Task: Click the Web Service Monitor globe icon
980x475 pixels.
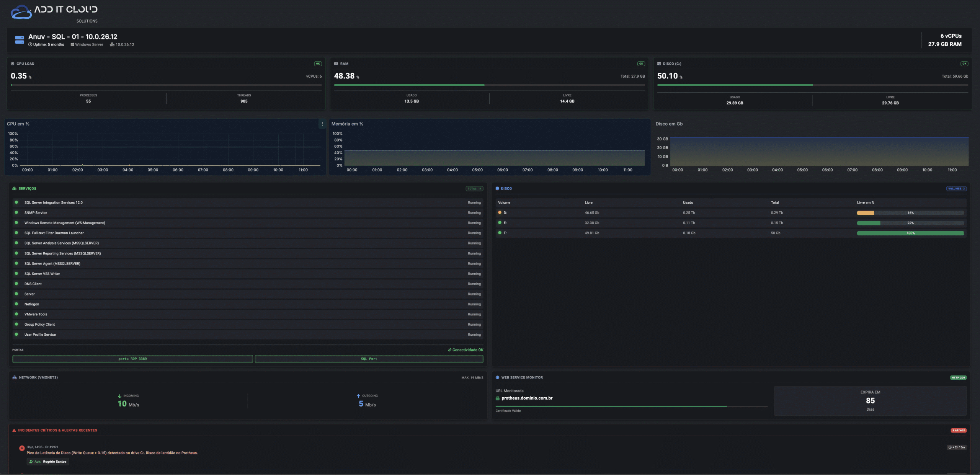Action: (x=497, y=377)
